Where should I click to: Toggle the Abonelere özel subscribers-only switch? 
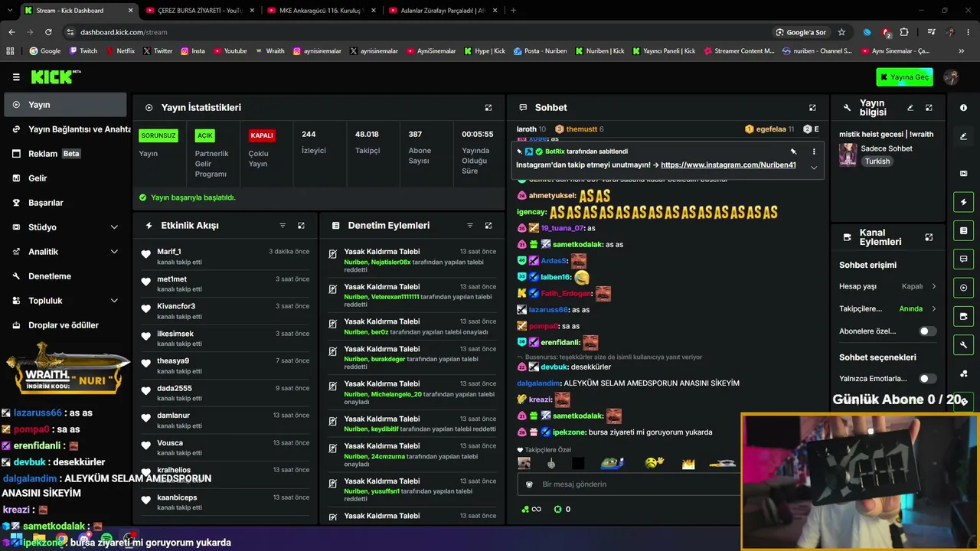click(x=926, y=331)
